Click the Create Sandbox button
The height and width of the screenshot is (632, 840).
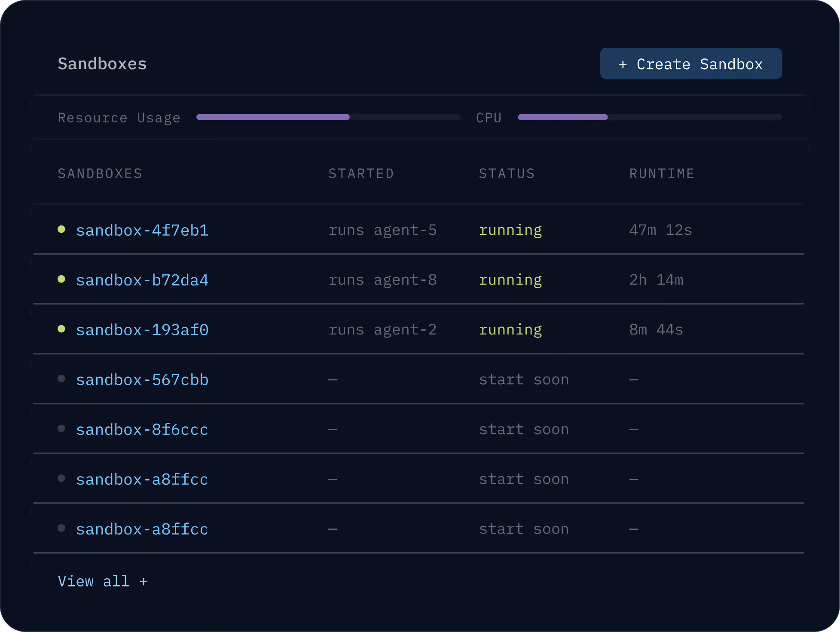coord(691,64)
